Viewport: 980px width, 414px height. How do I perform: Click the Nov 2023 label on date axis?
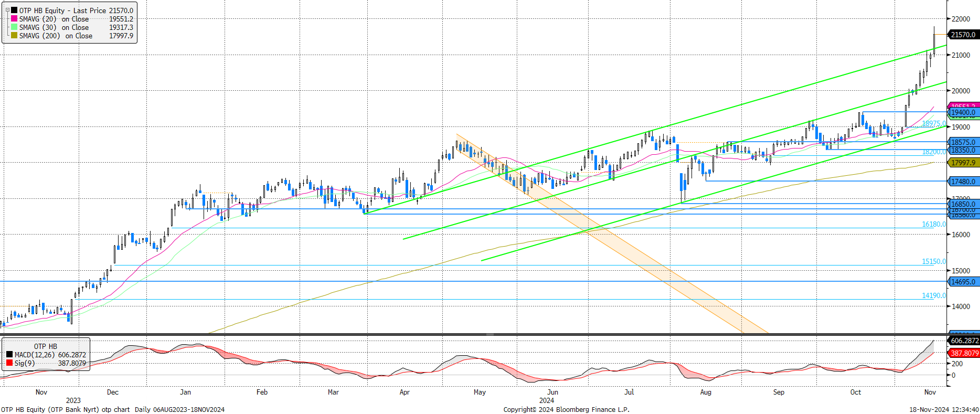click(x=41, y=392)
